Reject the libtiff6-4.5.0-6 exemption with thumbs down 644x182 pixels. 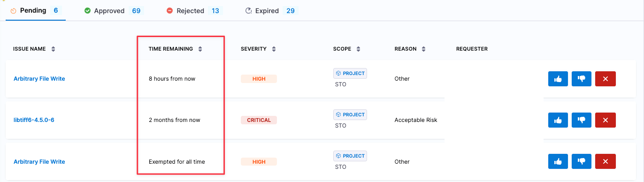582,120
